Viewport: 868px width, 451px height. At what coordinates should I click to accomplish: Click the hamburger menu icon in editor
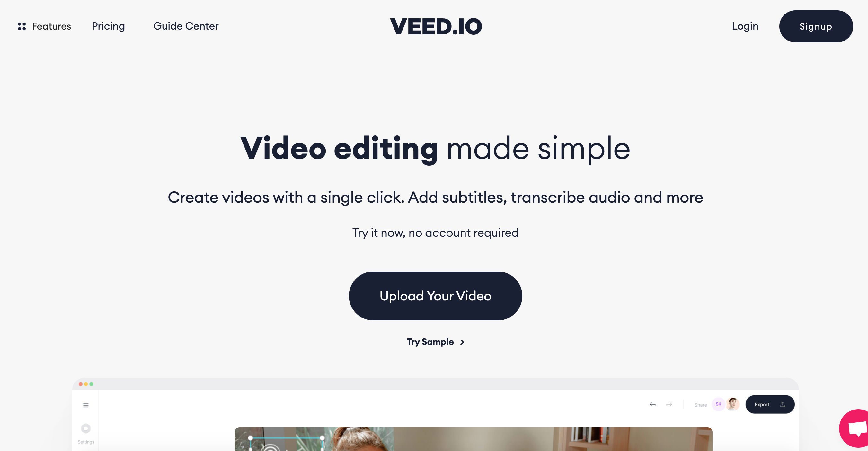pos(86,405)
